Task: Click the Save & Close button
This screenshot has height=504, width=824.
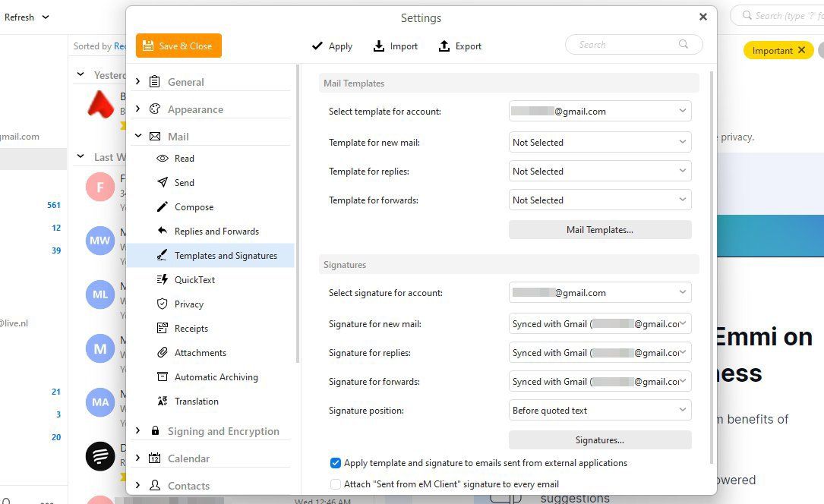Action: point(178,46)
